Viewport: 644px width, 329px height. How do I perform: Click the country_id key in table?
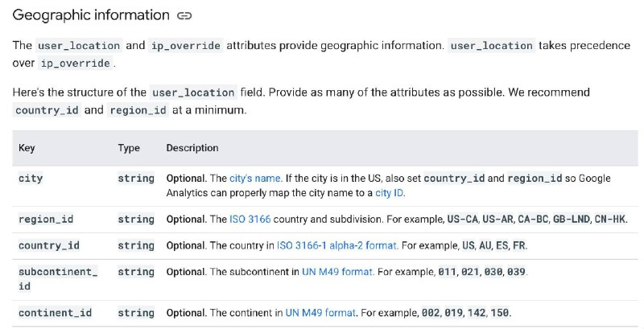pyautogui.click(x=49, y=245)
